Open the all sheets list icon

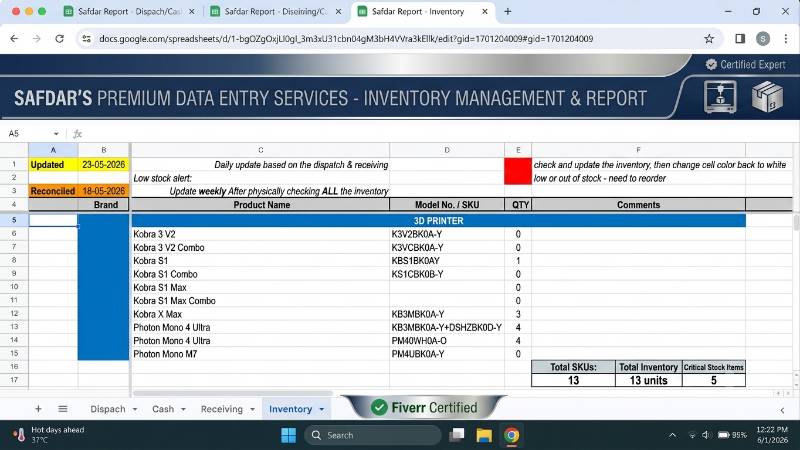pyautogui.click(x=63, y=409)
